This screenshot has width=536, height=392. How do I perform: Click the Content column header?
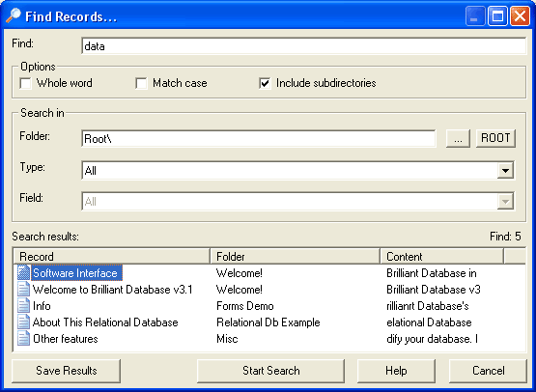coord(441,256)
